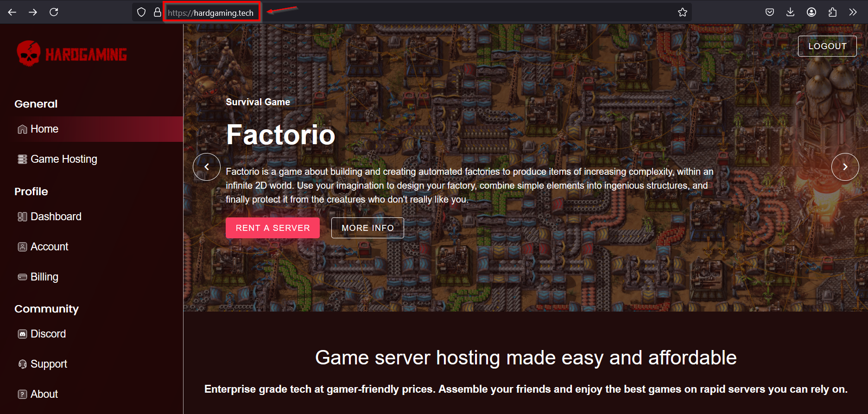Click the HardGaming skull logo
Screen dimensions: 868x414
coord(72,54)
